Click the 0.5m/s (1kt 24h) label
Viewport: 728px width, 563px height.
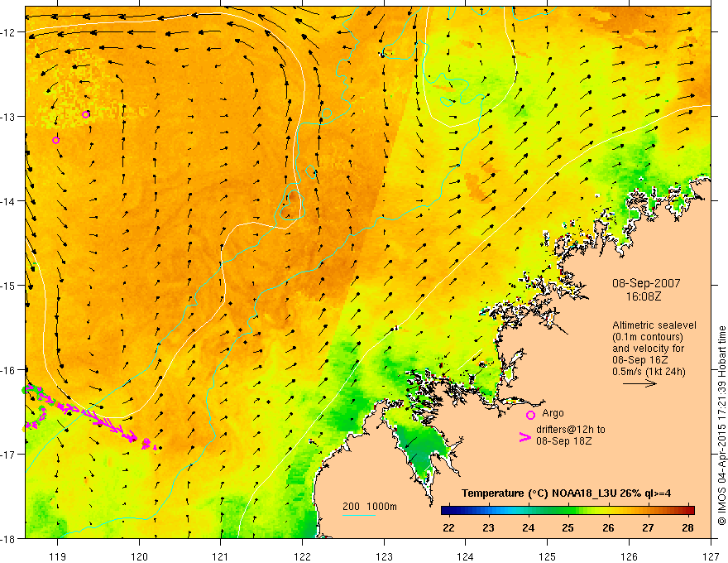click(649, 372)
